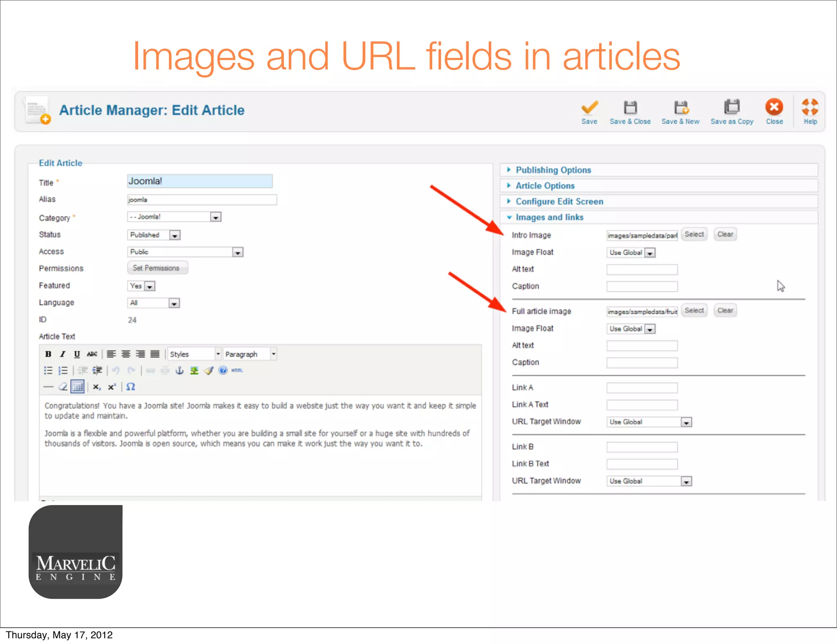The image size is (837, 644).
Task: Click the indent icon
Action: point(97,370)
